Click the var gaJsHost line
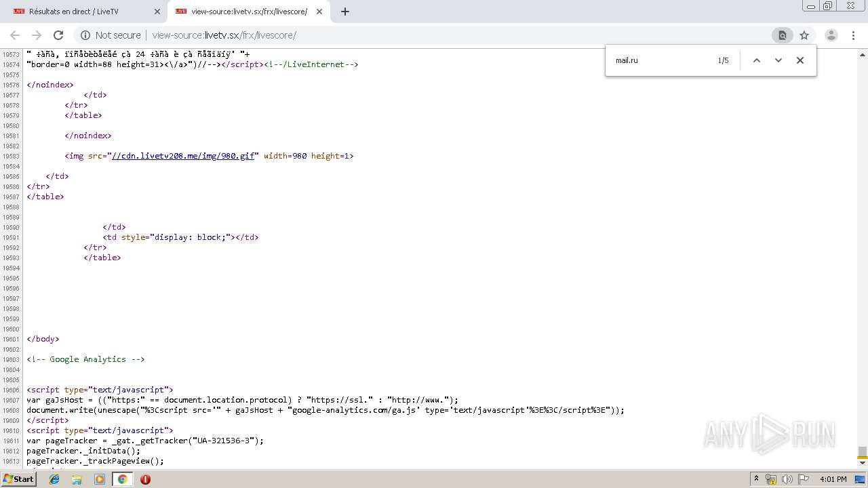This screenshot has height=488, width=868. [x=242, y=400]
